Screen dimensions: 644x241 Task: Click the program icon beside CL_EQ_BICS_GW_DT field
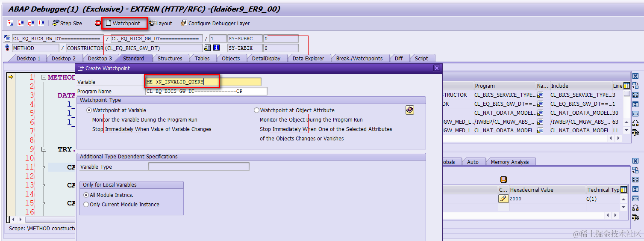[7, 39]
